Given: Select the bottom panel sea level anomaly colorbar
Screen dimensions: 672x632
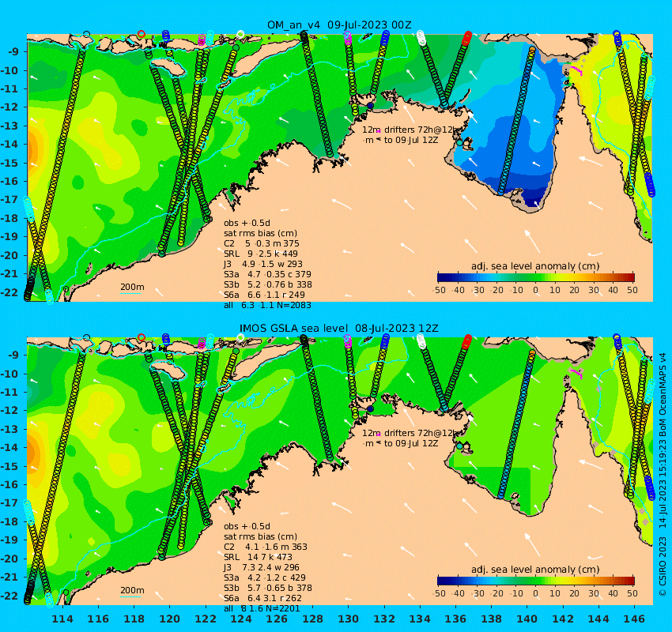Looking at the screenshot, I should pos(536,581).
